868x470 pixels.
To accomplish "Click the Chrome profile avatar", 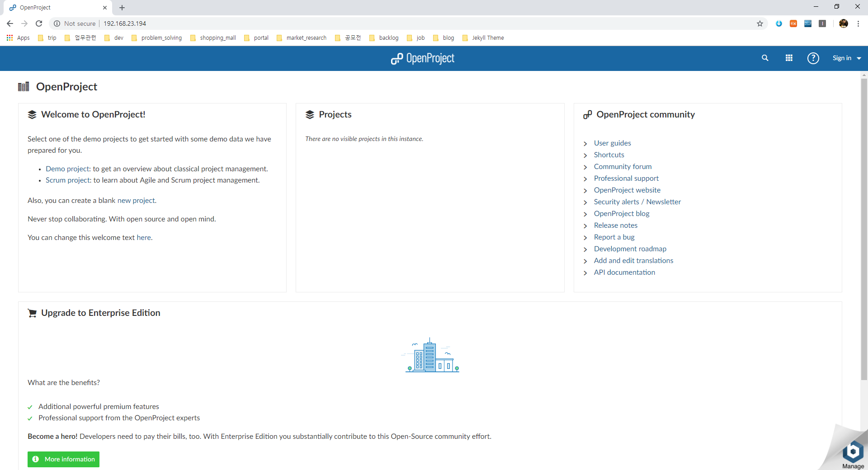I will (844, 23).
